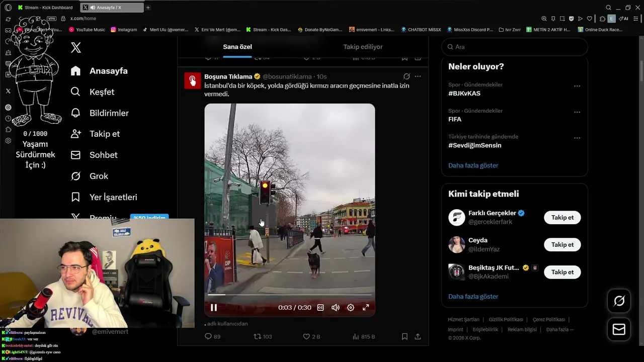The width and height of the screenshot is (644, 362).
Task: Follow Beşiktaş JK Futbol Akademi
Action: pos(562,272)
